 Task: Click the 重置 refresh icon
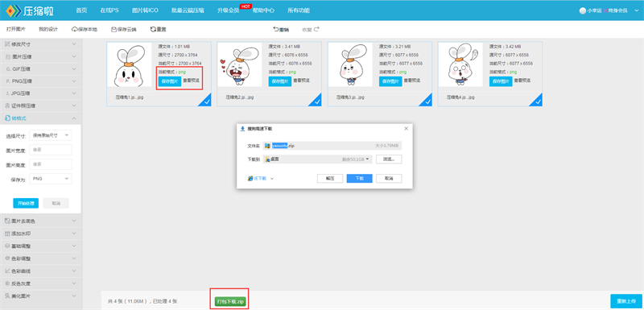[153, 30]
